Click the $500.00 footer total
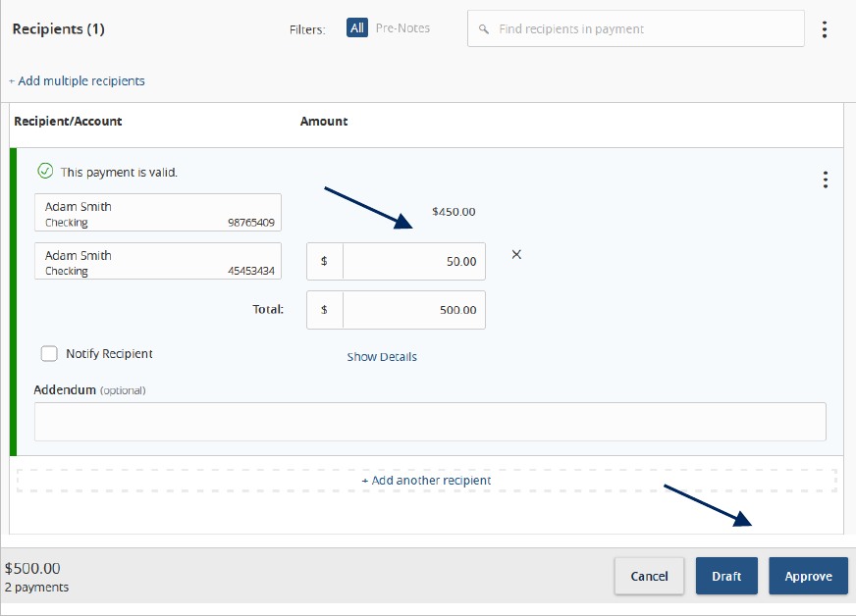This screenshot has width=856, height=616. pyautogui.click(x=32, y=569)
